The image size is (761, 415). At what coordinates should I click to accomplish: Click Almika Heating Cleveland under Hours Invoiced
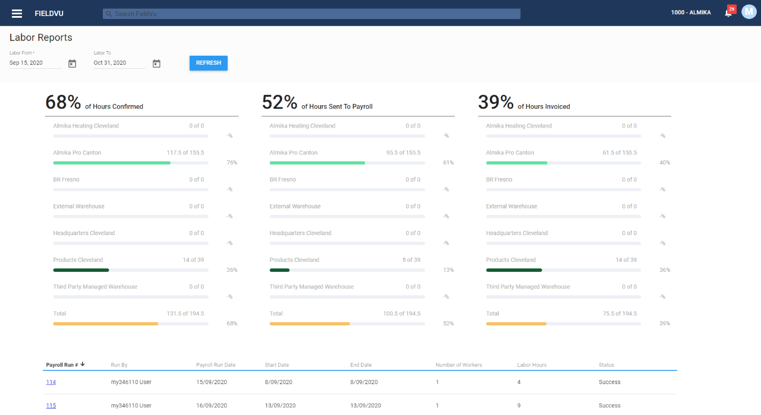[x=519, y=126]
